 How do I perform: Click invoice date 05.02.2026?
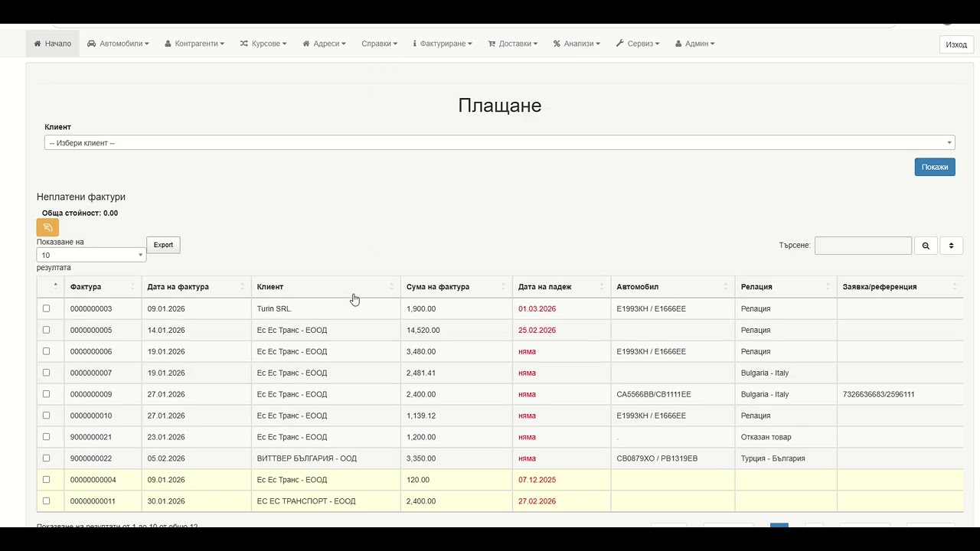point(166,458)
